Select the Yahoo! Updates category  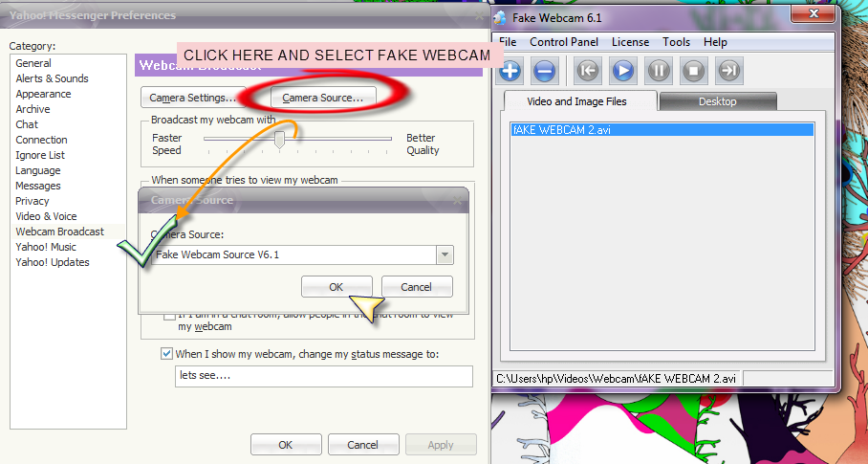coord(52,262)
